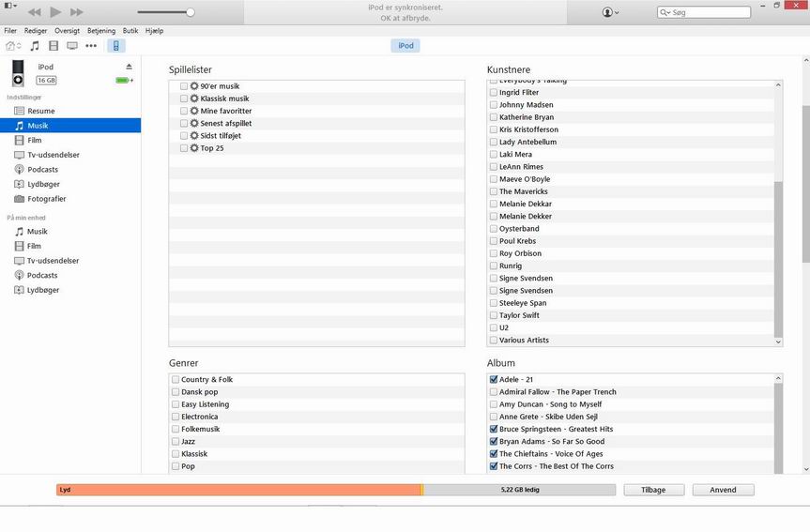Click the rewind previous track button

coord(35,12)
